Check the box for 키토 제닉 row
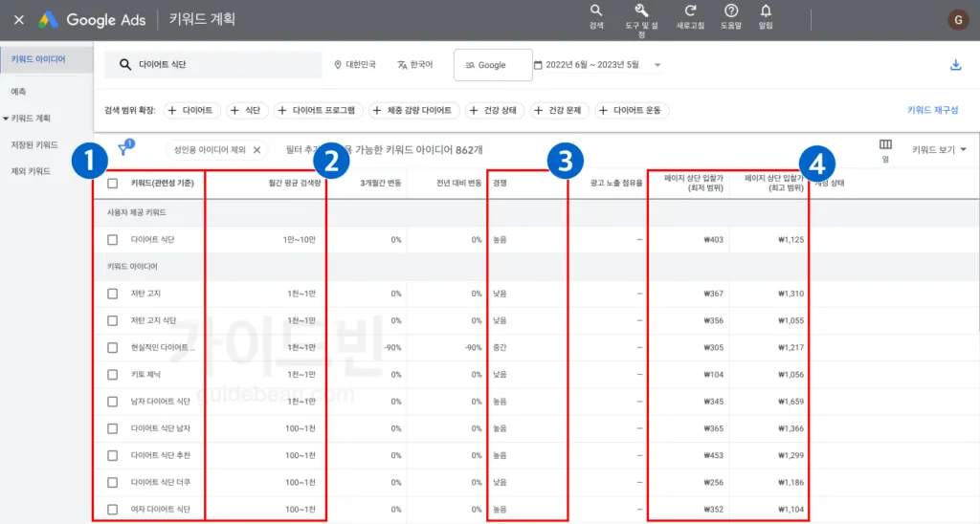The height and width of the screenshot is (524, 980). [x=113, y=375]
